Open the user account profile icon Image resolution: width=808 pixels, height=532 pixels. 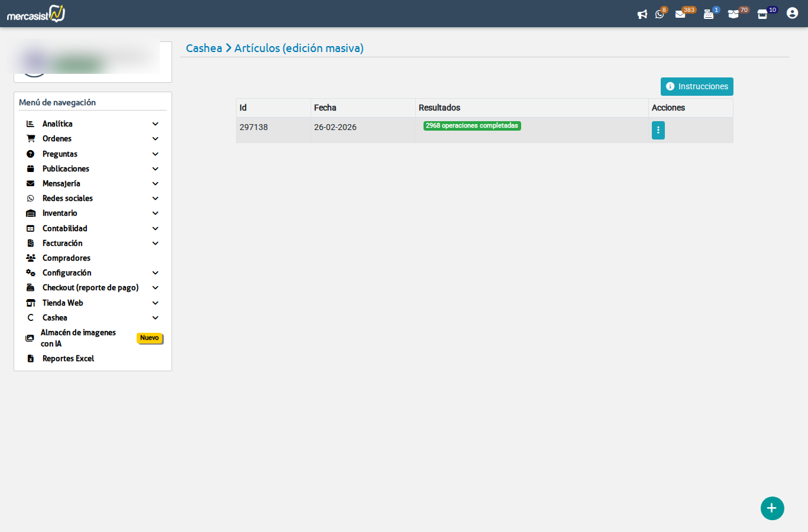pos(792,13)
